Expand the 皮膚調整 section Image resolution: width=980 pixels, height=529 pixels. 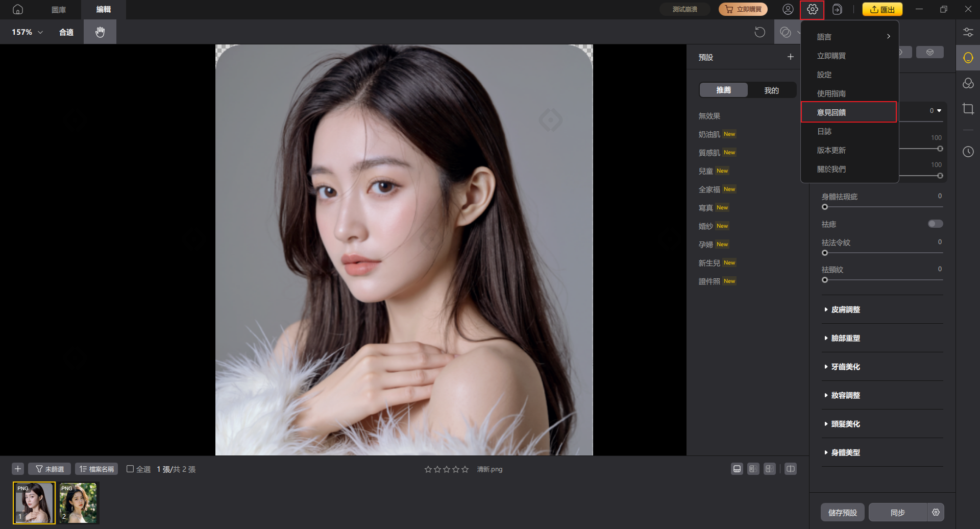click(845, 309)
